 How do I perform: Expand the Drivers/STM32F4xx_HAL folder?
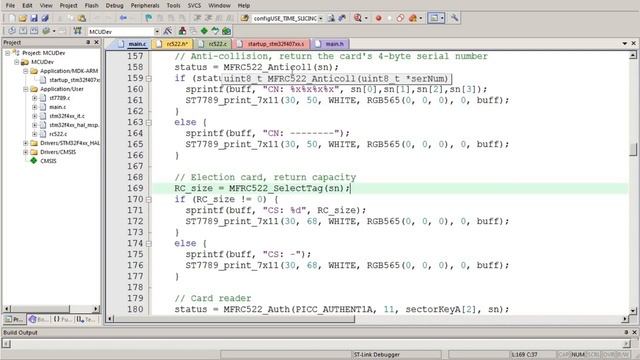point(25,143)
